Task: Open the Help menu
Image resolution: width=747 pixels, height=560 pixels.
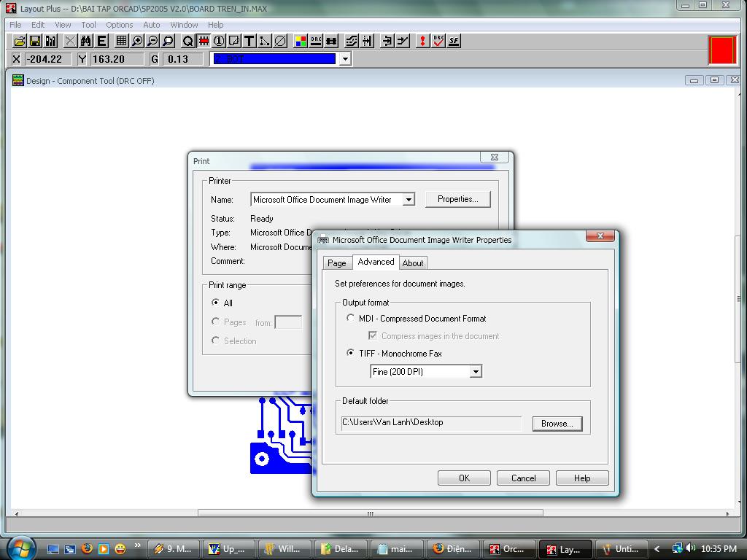Action: click(215, 25)
